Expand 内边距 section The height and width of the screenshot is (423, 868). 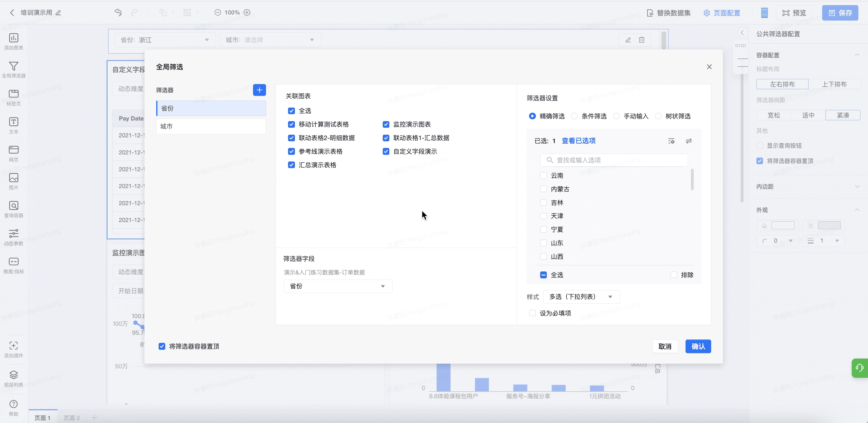[857, 186]
